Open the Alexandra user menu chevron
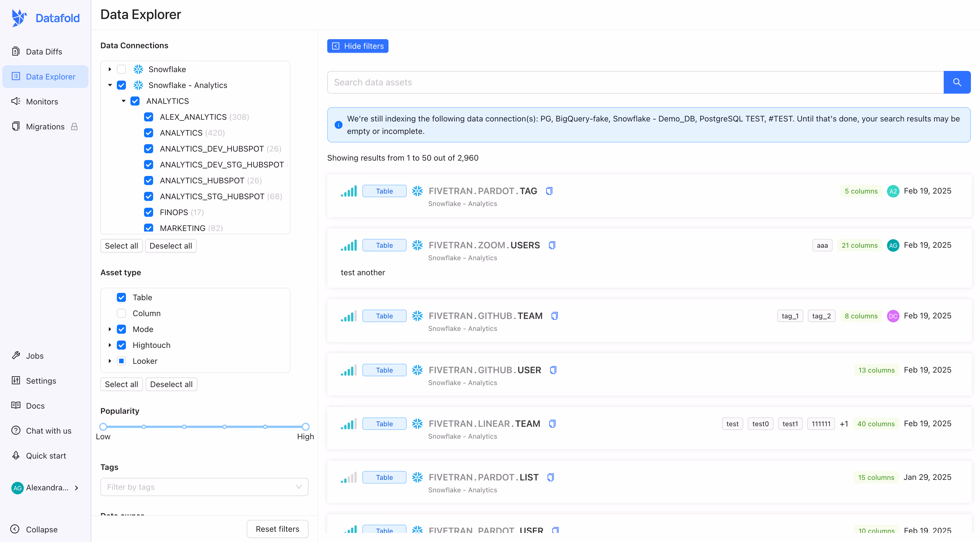This screenshot has height=542, width=980. pyautogui.click(x=77, y=488)
